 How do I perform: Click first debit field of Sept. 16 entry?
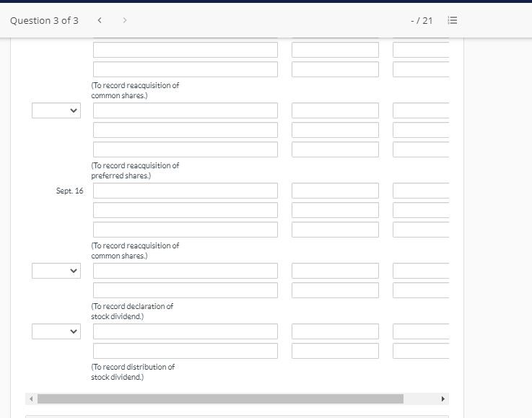[335, 191]
